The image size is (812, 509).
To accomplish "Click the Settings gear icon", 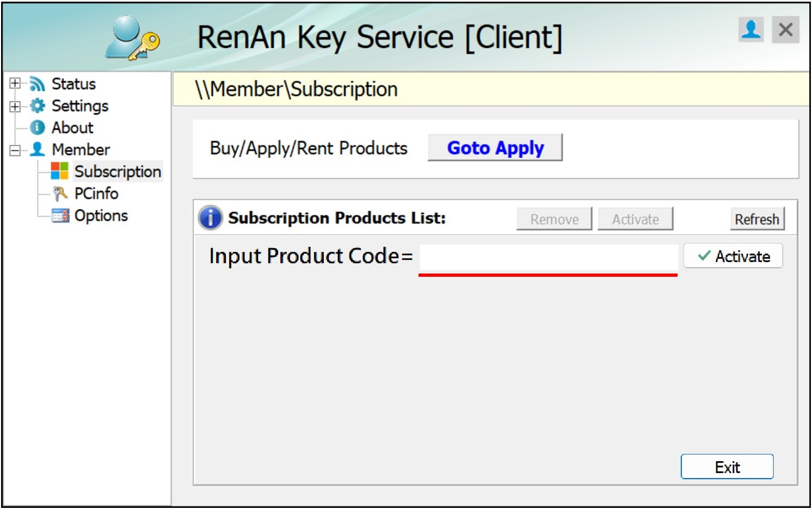I will tap(37, 105).
